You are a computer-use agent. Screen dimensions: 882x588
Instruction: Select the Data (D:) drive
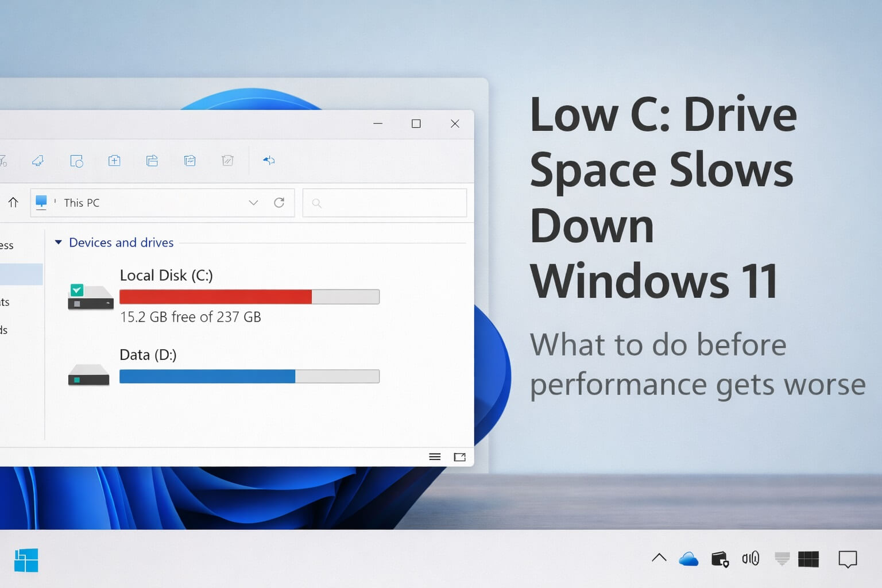(148, 355)
